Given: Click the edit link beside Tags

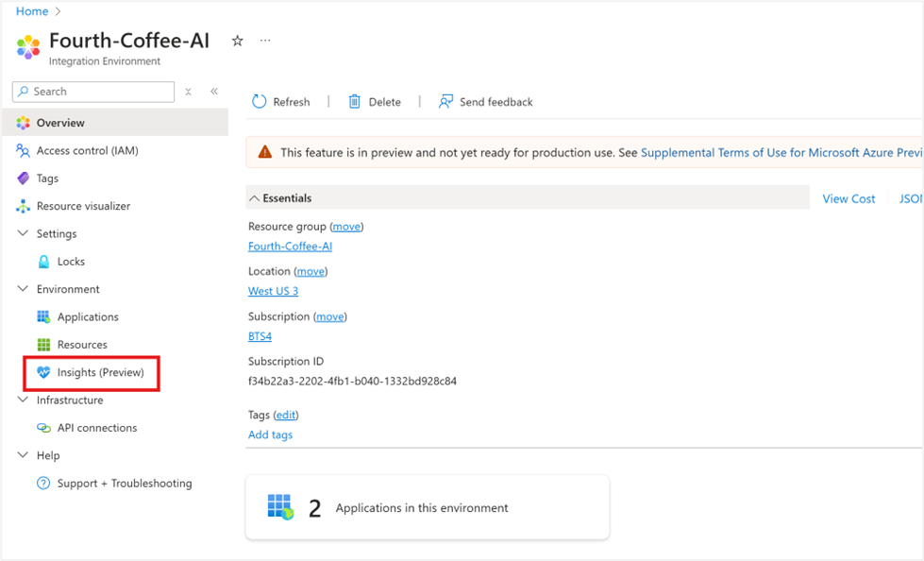Looking at the screenshot, I should (286, 415).
